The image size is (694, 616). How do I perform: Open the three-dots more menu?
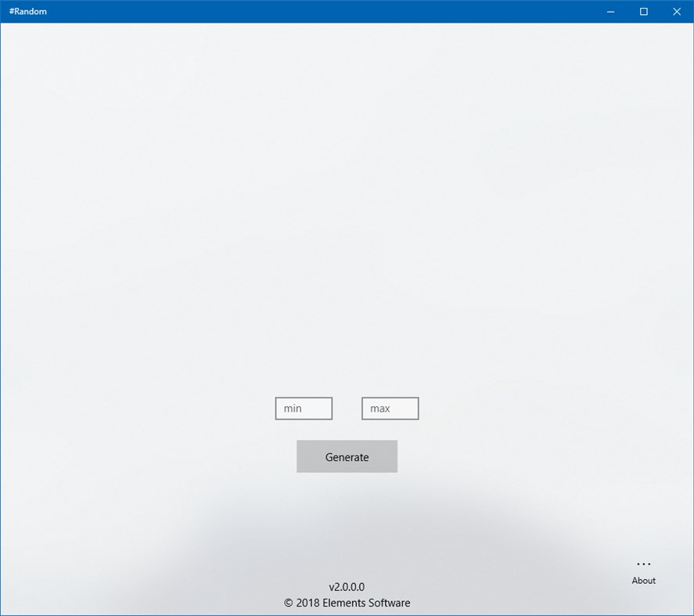tap(644, 564)
